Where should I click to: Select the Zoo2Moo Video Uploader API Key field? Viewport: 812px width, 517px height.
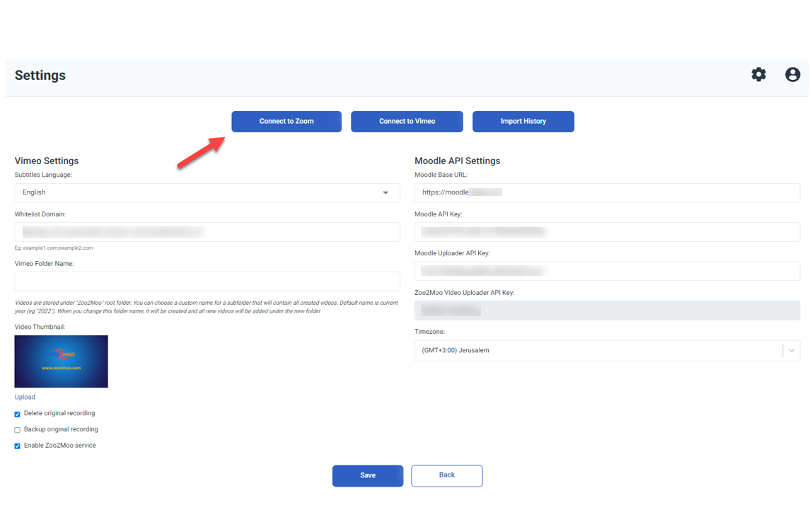[607, 310]
